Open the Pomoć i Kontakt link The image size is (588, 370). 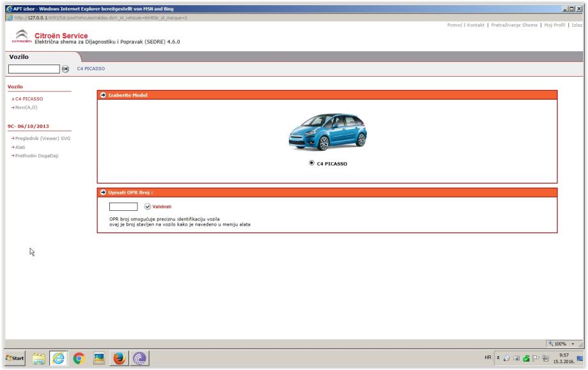tap(466, 25)
